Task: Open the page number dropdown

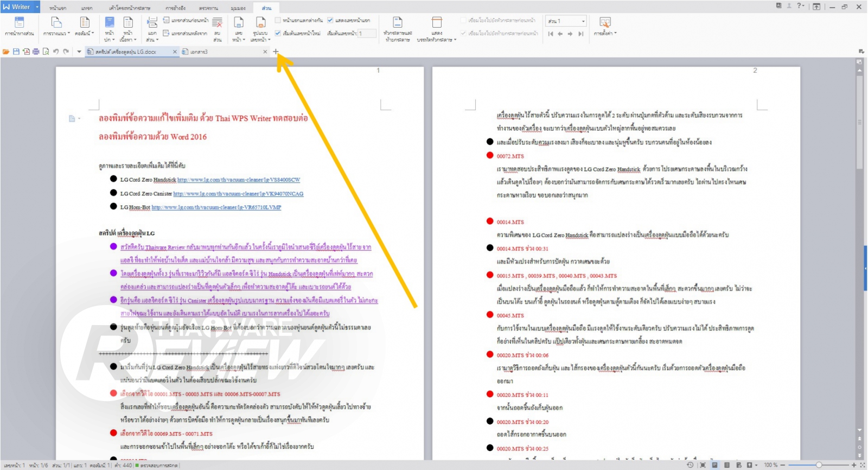Action: click(x=239, y=29)
